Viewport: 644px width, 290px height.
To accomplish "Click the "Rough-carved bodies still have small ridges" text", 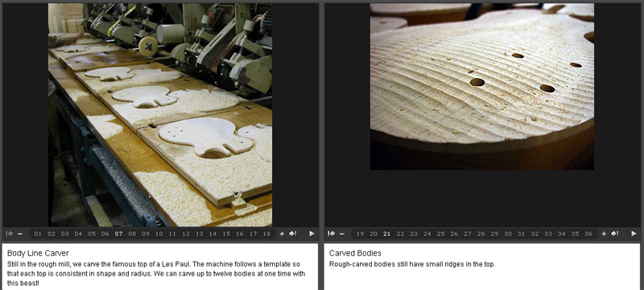I will [x=412, y=264].
